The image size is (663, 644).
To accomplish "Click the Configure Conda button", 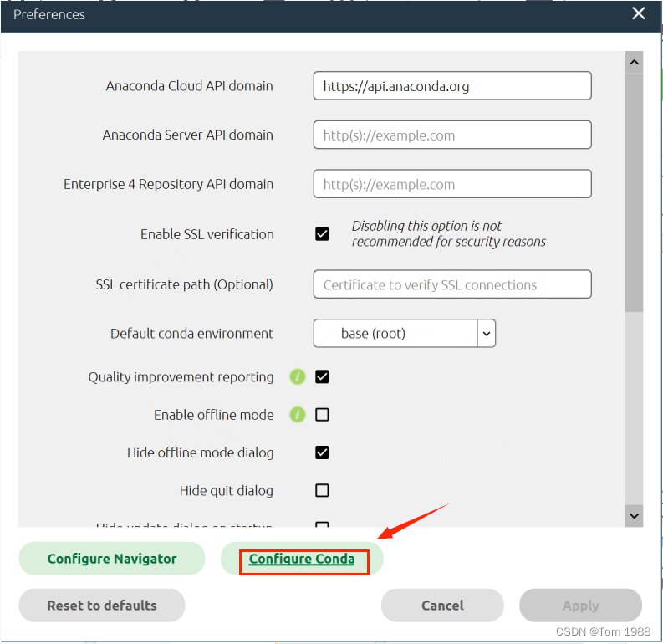I will (x=302, y=559).
